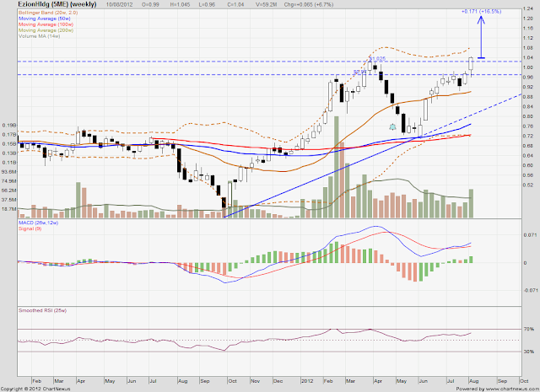Screen dimensions: 540x392
Task: Click the 2012 year label on time axis
Action: pyautogui.click(x=307, y=381)
